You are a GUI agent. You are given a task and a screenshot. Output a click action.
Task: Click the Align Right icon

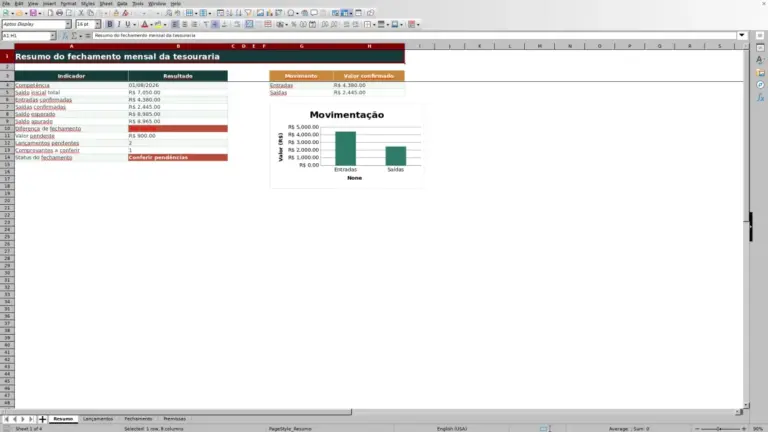click(194, 24)
